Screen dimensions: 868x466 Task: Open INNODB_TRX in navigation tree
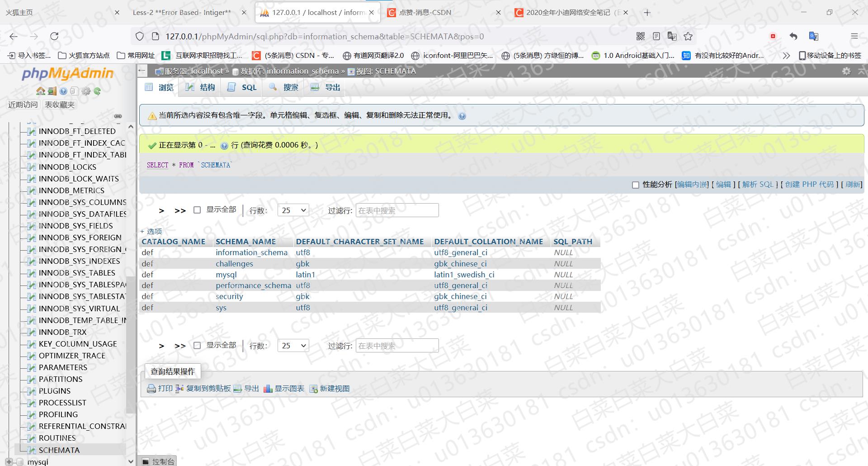point(62,332)
